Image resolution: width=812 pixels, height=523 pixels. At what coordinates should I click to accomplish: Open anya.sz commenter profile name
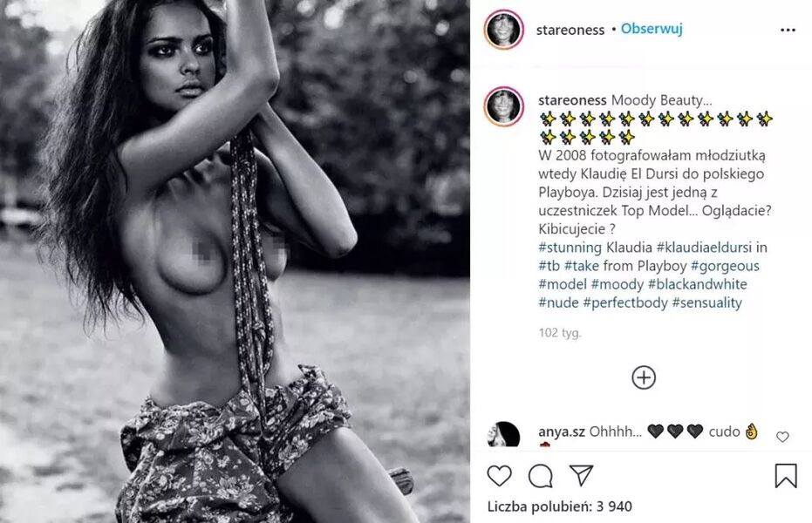pos(562,431)
